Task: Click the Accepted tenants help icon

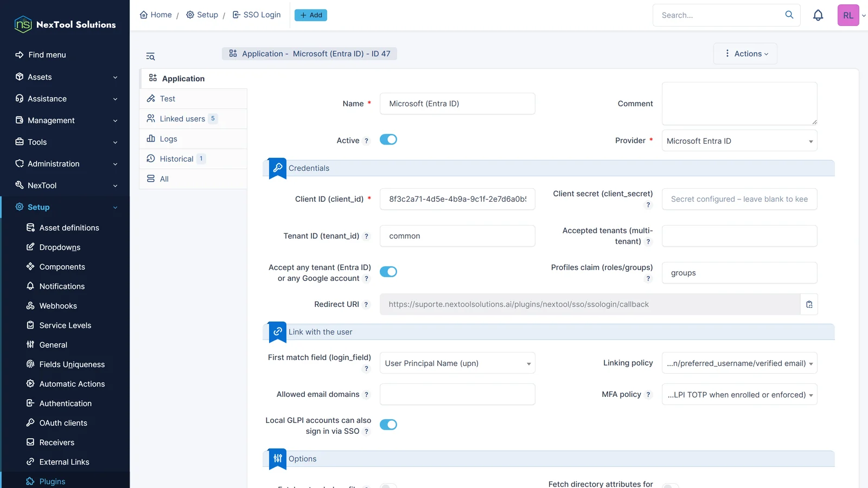Action: (x=648, y=242)
